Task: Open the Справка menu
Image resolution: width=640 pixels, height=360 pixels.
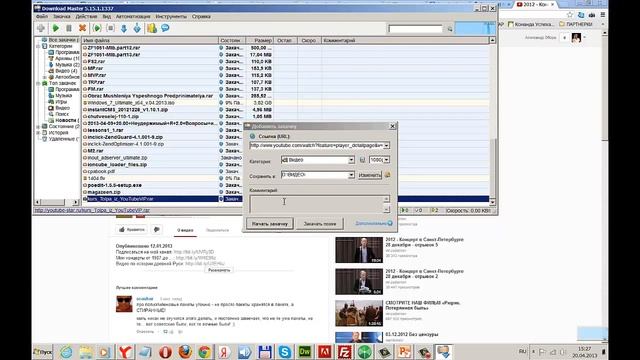Action: 201,17
